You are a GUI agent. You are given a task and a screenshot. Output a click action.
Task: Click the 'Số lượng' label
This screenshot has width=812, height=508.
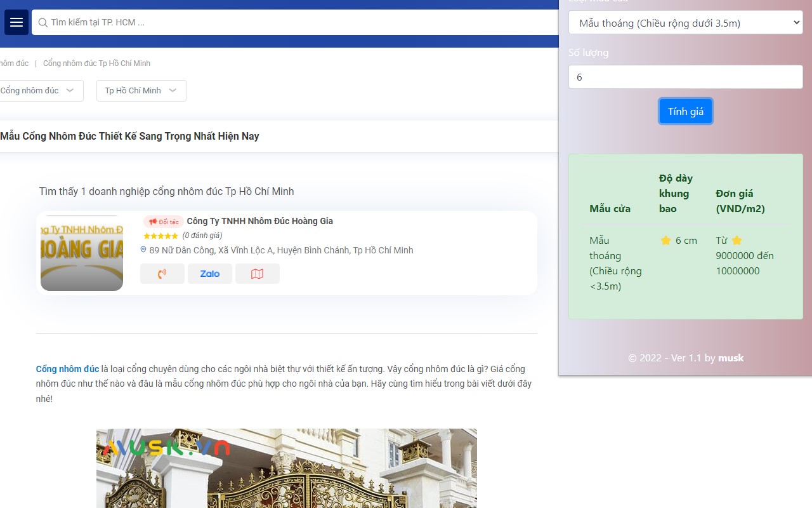pos(588,52)
